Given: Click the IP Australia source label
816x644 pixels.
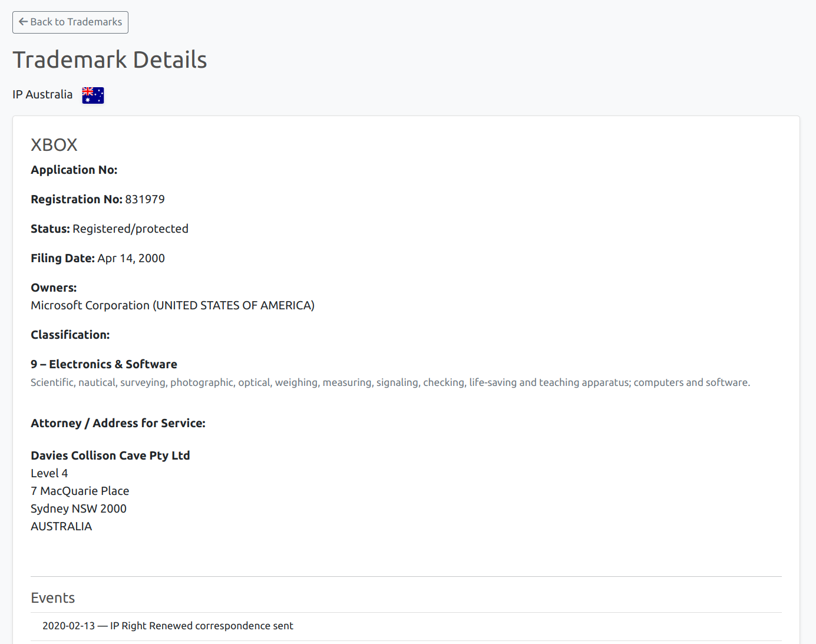Looking at the screenshot, I should (x=42, y=94).
